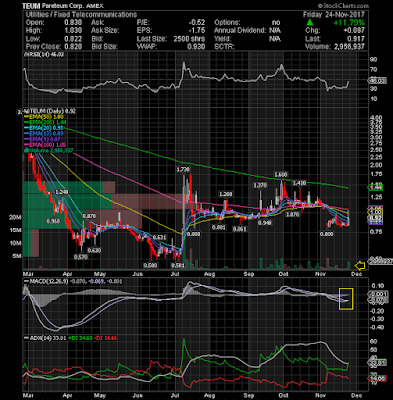Click the Ask Size label
Screen dimensions: 393x400
click(105, 30)
